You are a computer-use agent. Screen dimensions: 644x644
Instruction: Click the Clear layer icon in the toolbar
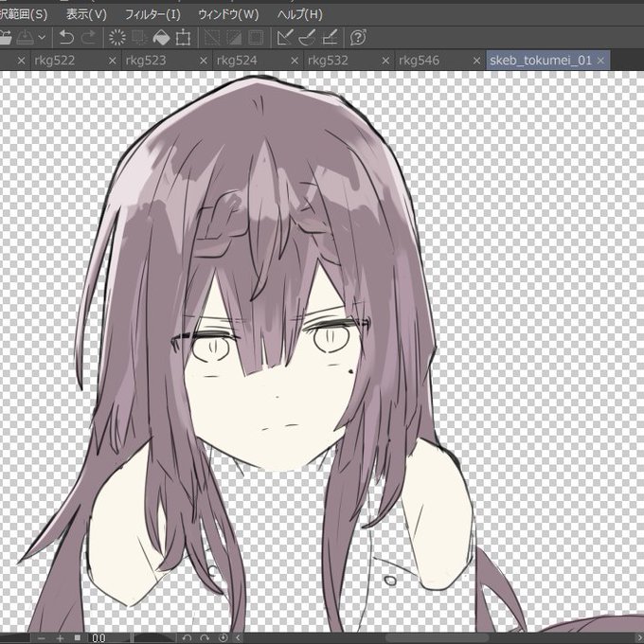point(117,38)
